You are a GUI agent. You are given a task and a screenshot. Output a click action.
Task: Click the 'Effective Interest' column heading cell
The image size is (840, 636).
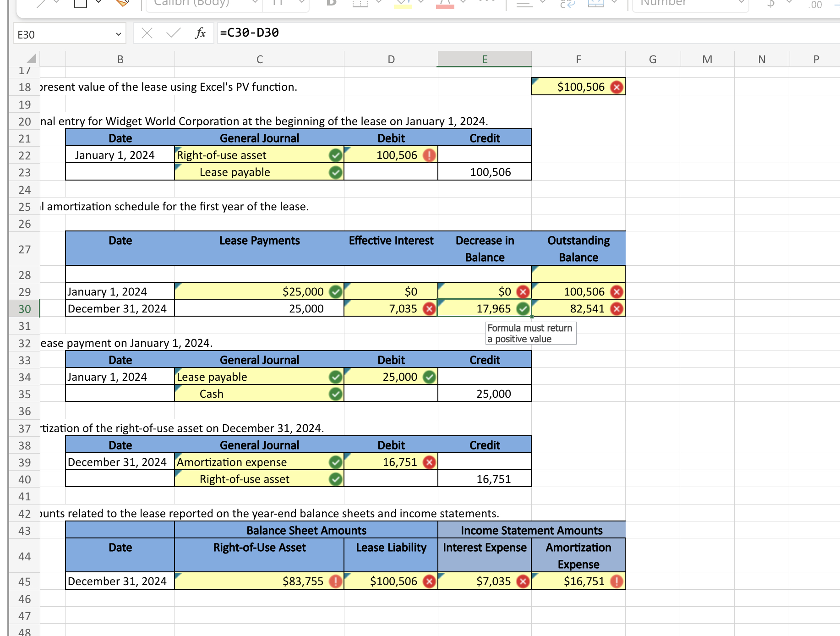(391, 248)
